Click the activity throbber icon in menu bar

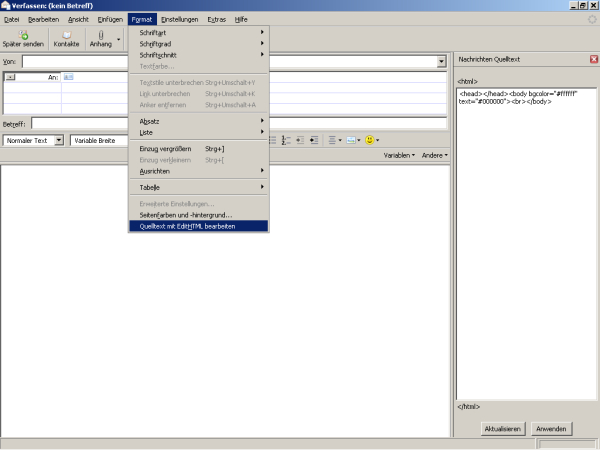tap(592, 19)
